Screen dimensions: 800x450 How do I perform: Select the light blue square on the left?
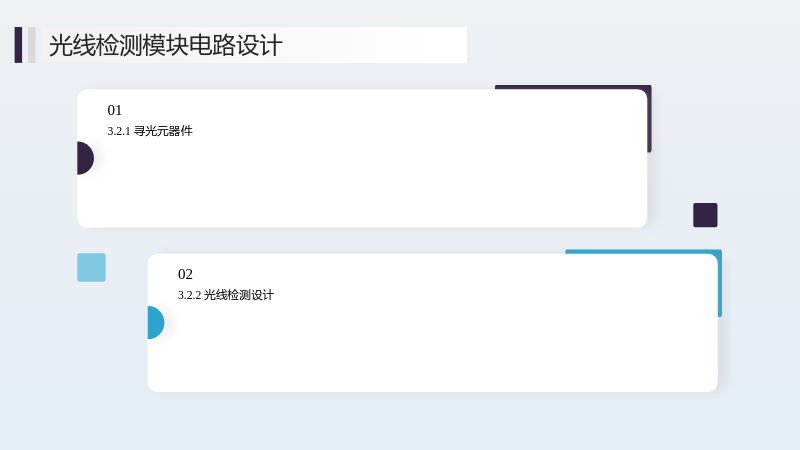tap(91, 267)
